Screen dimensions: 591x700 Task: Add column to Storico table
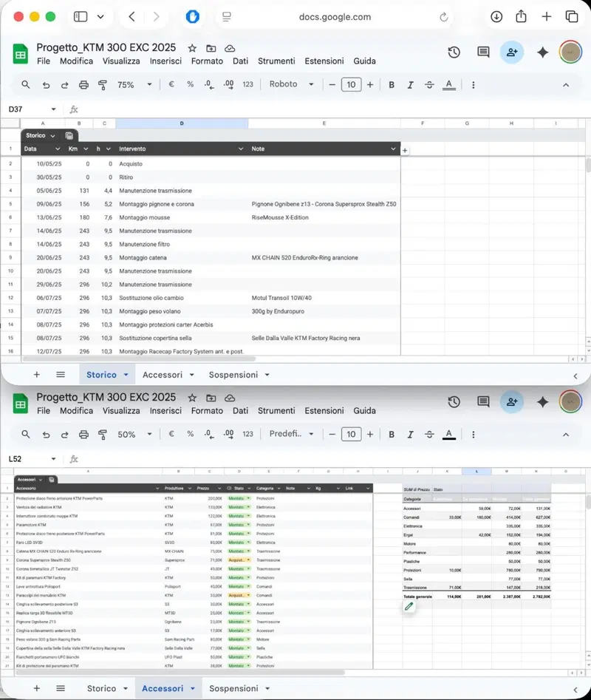pyautogui.click(x=405, y=151)
